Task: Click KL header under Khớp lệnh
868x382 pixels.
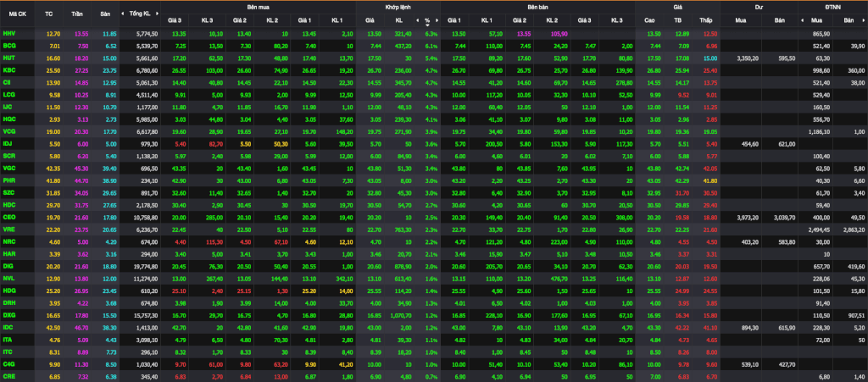Action: 398,20
